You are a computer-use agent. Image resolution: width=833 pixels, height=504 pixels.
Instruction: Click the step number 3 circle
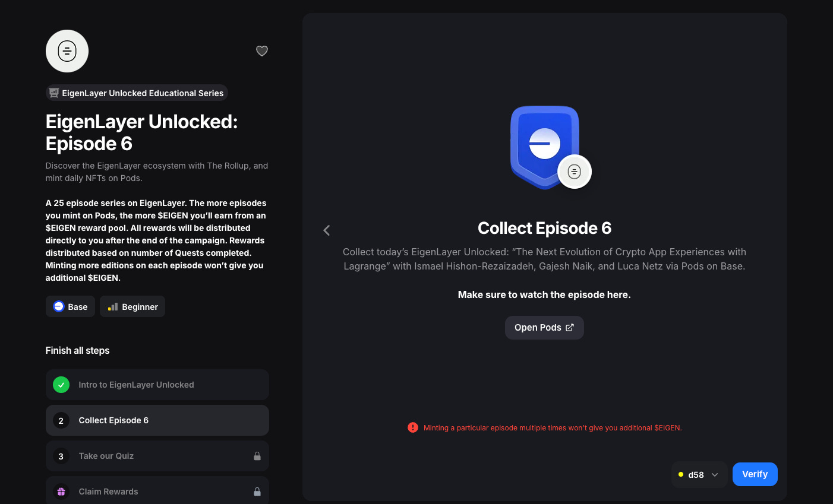point(61,456)
